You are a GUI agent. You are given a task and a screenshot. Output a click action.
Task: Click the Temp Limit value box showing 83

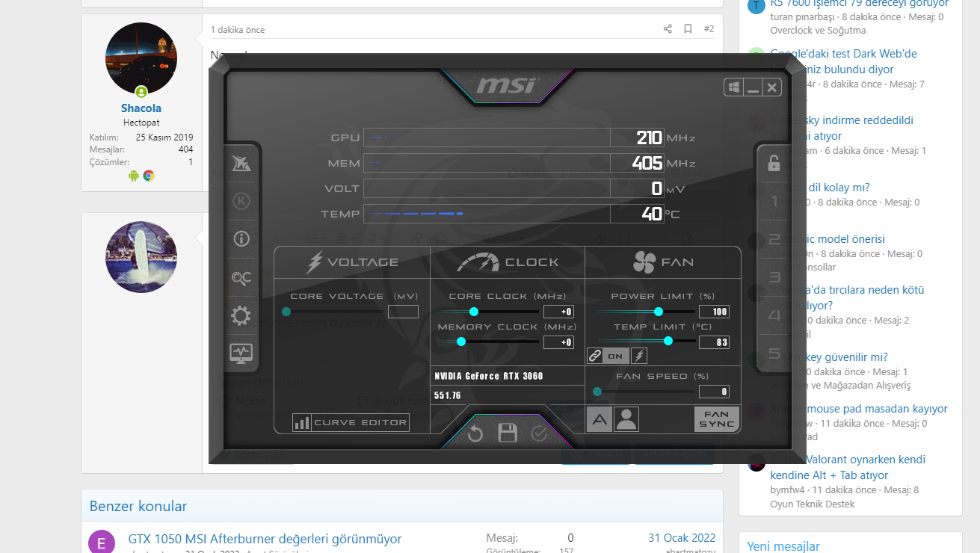point(714,342)
